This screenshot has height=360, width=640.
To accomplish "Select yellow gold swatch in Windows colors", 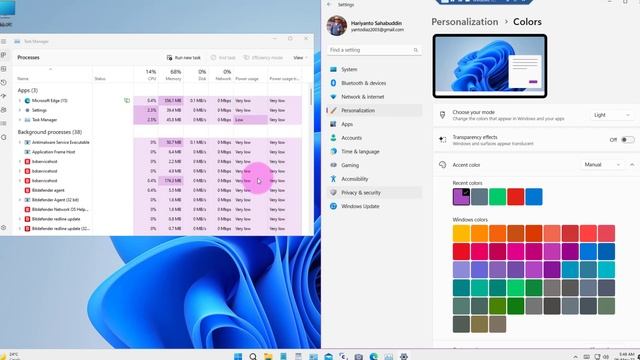I will (x=461, y=233).
